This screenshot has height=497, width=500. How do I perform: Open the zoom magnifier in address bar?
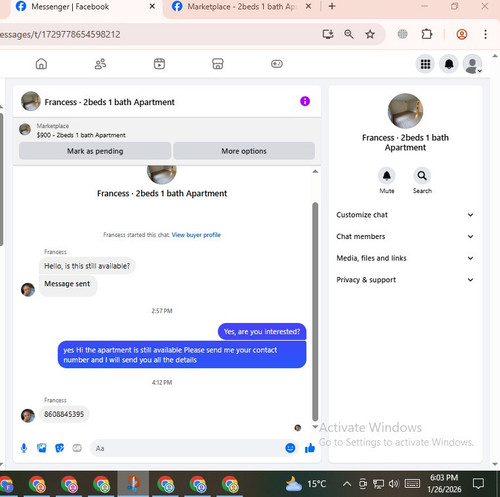click(349, 34)
